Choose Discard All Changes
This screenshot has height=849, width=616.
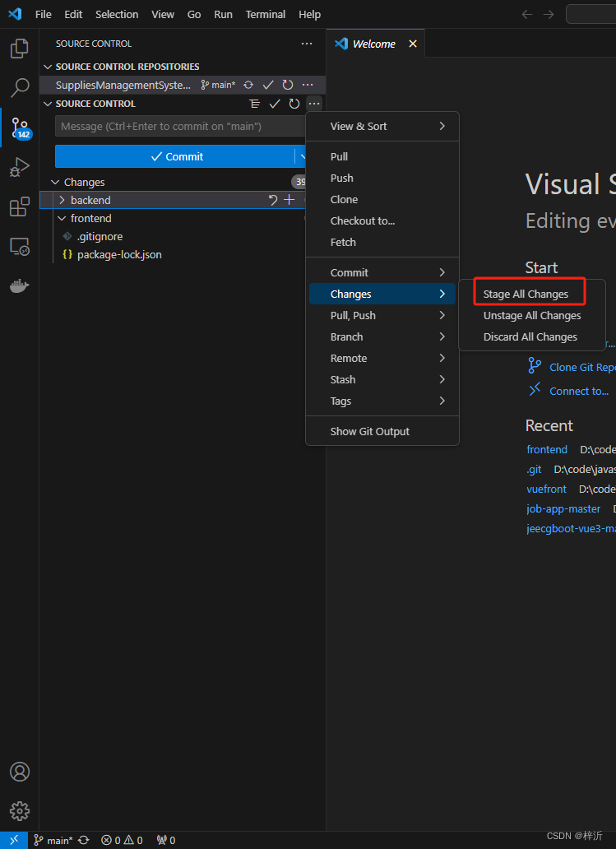pyautogui.click(x=530, y=336)
